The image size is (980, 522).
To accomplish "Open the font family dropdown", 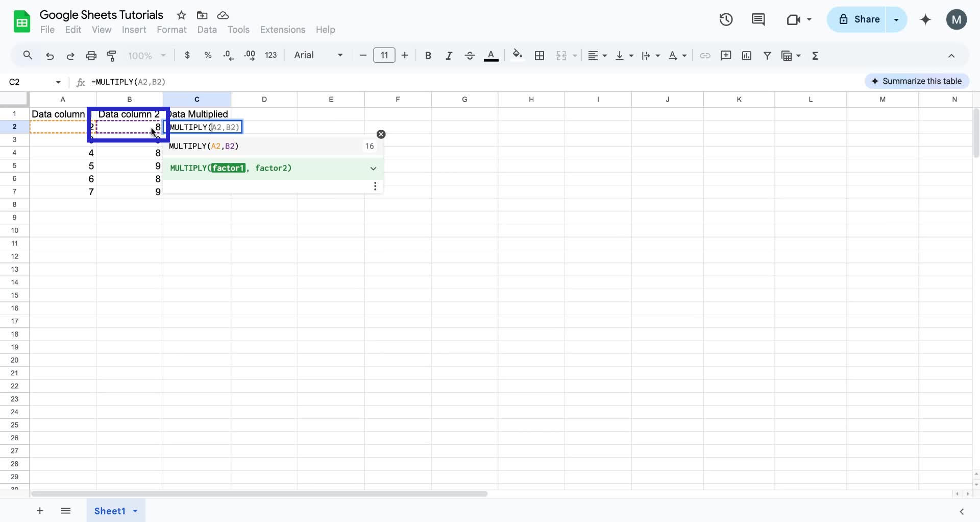I will point(317,56).
